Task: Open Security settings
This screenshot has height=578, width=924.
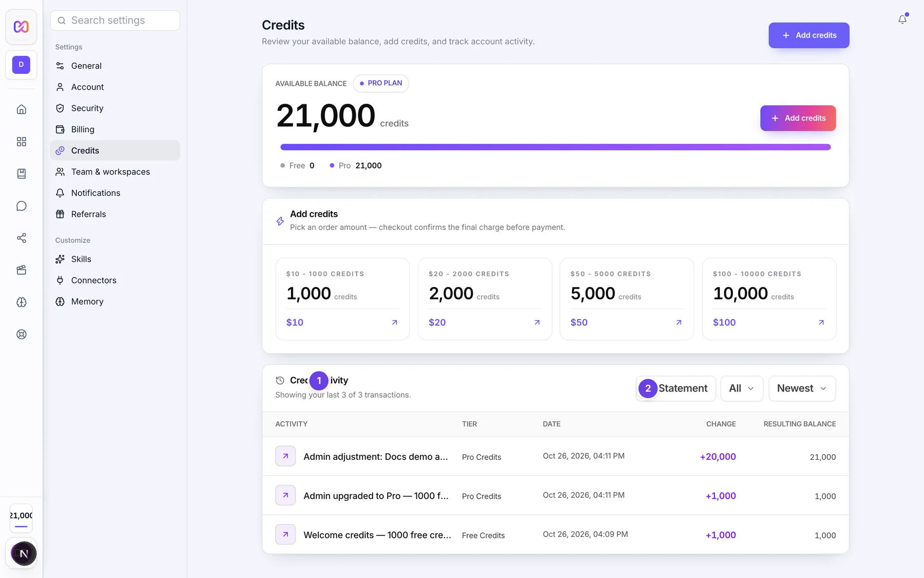Action: click(x=115, y=108)
